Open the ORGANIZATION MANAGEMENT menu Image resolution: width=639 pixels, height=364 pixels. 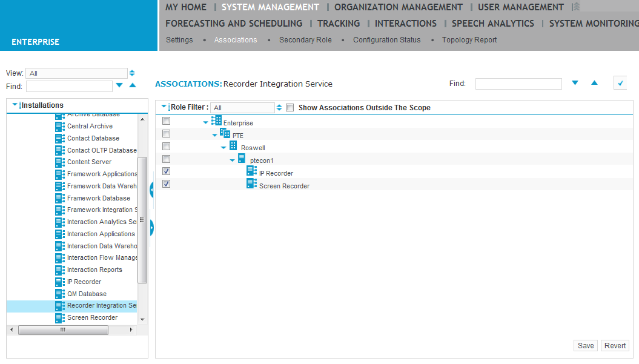(x=398, y=7)
